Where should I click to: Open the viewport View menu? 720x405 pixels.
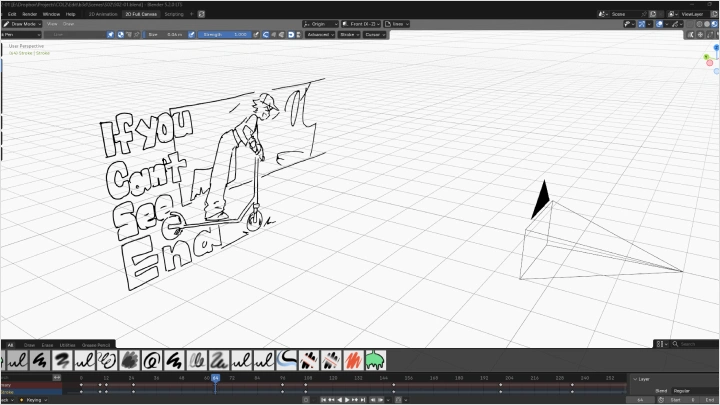52,24
